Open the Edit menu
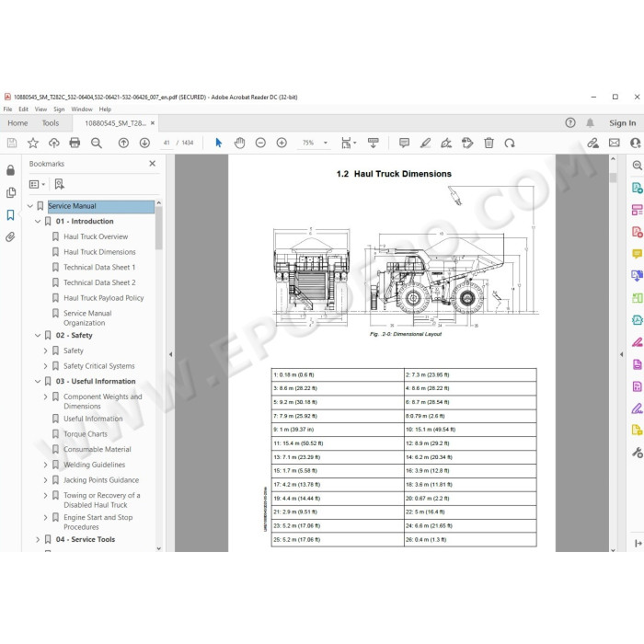This screenshot has width=644, height=644. [23, 109]
